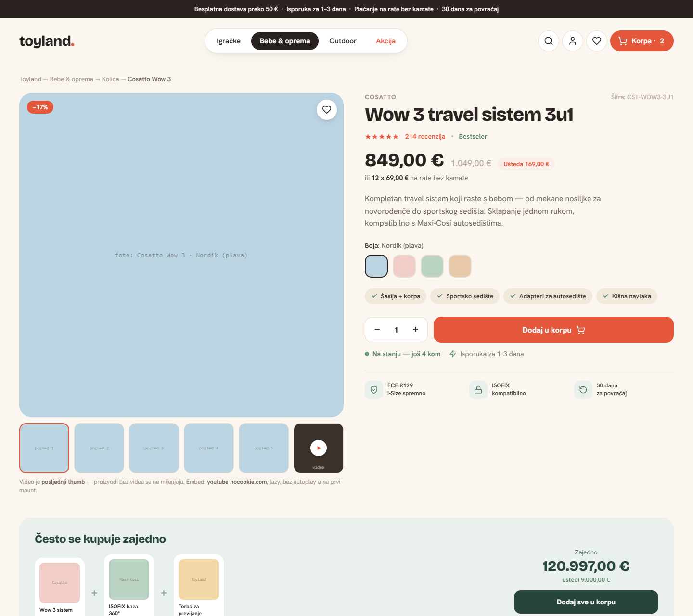Select thumbnail pogled 3
693x616 pixels.
point(154,448)
